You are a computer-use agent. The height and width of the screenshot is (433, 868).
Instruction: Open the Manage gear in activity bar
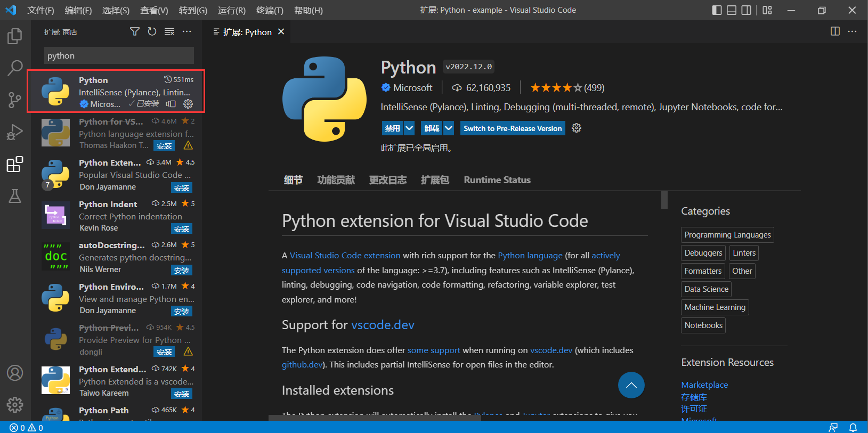(x=15, y=405)
